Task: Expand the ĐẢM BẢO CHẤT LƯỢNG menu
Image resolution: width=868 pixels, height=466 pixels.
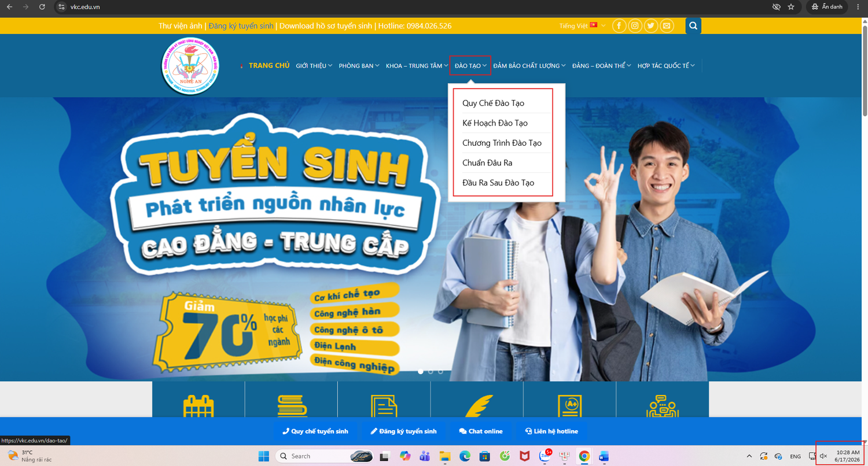Action: (x=529, y=66)
